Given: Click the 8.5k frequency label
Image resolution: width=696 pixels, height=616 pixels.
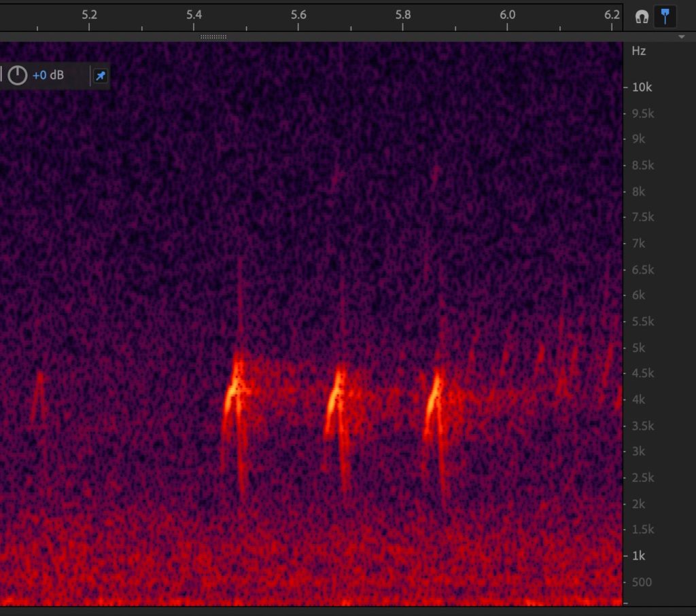Looking at the screenshot, I should (643, 166).
